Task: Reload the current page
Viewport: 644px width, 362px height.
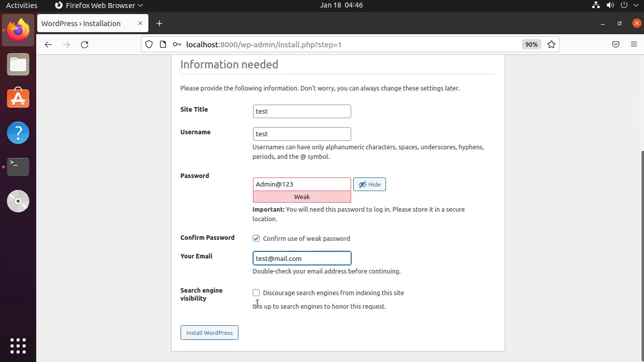Action: pyautogui.click(x=85, y=44)
